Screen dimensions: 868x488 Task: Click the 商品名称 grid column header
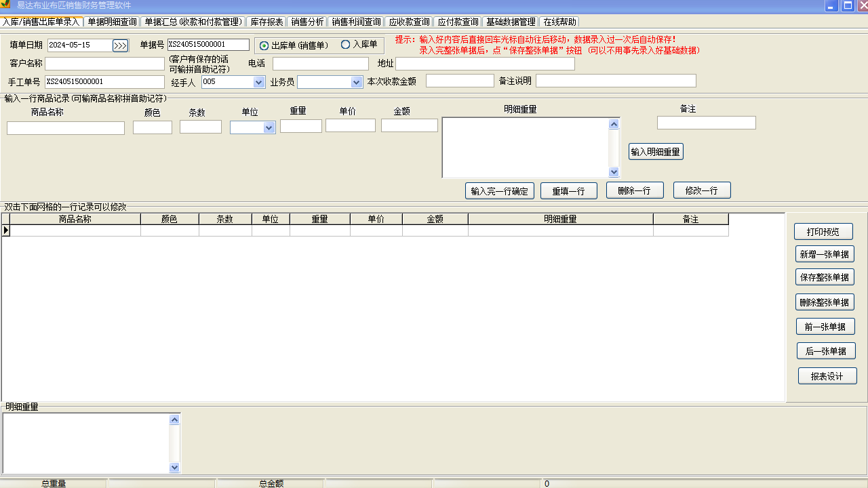point(75,220)
